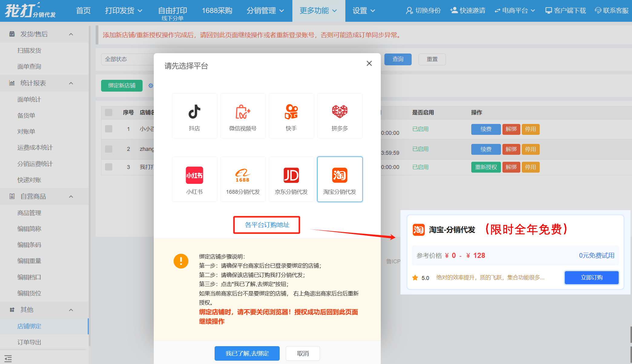Tick the checkbox for row 3

pyautogui.click(x=109, y=167)
